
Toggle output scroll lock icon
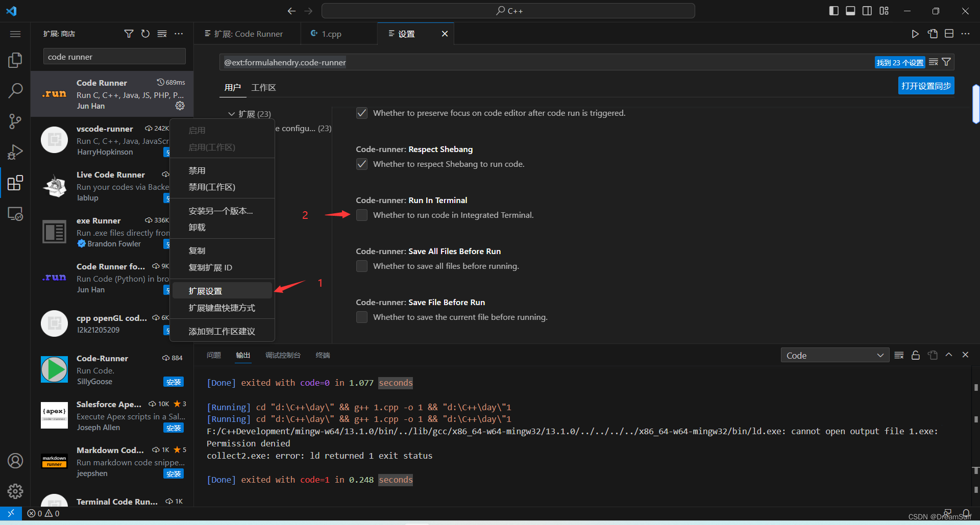916,355
